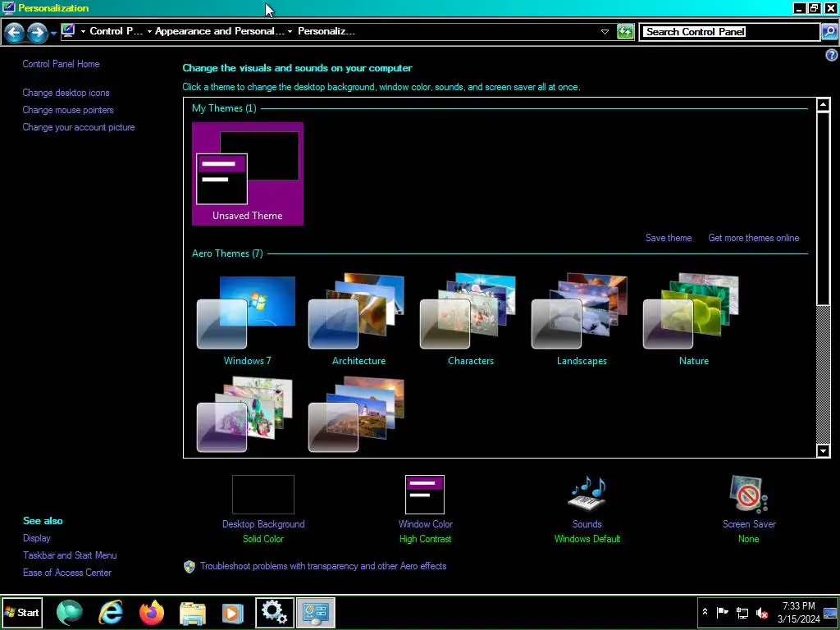Apply the Windows 7 Aero theme
The height and width of the screenshot is (630, 840).
247,320
